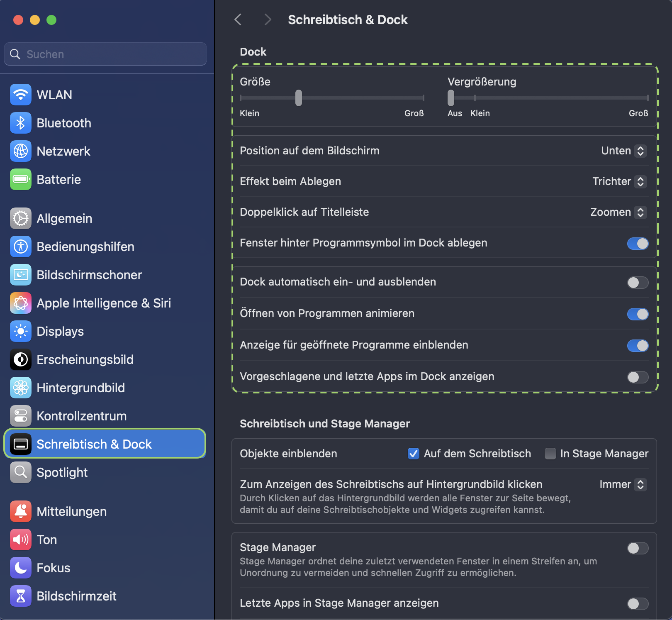Click the Bluetooth icon in sidebar

click(21, 123)
